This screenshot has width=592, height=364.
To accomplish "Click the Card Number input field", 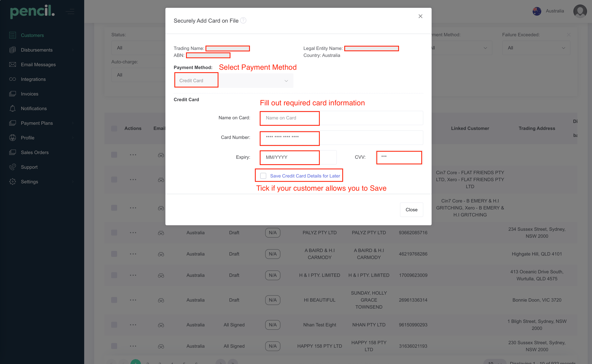I will click(x=341, y=137).
